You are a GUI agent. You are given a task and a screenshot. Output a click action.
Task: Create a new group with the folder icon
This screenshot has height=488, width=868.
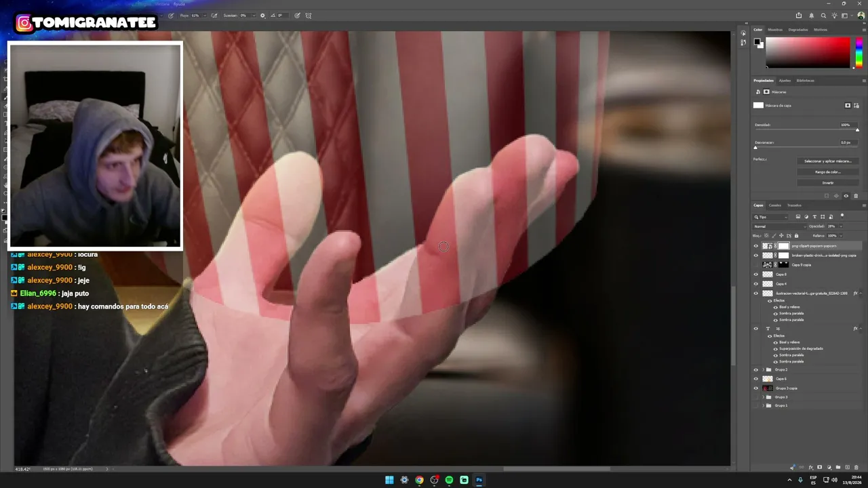point(838,468)
